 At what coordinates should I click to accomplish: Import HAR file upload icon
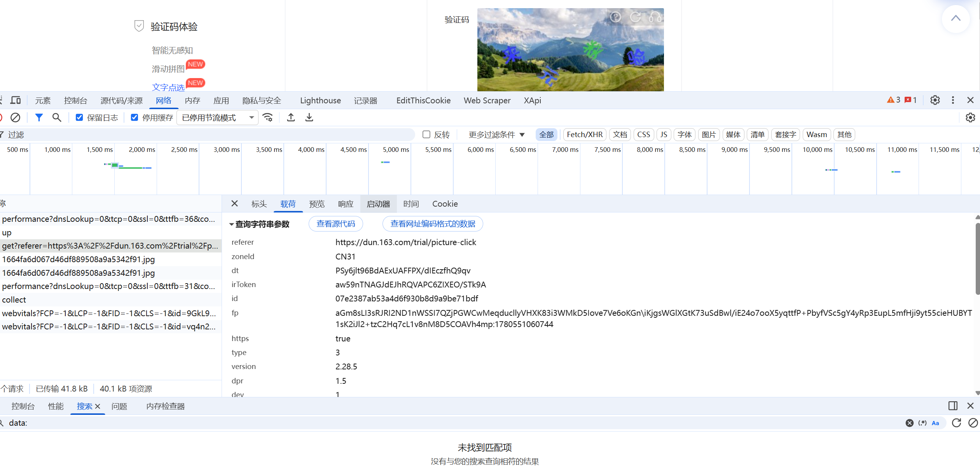(291, 117)
